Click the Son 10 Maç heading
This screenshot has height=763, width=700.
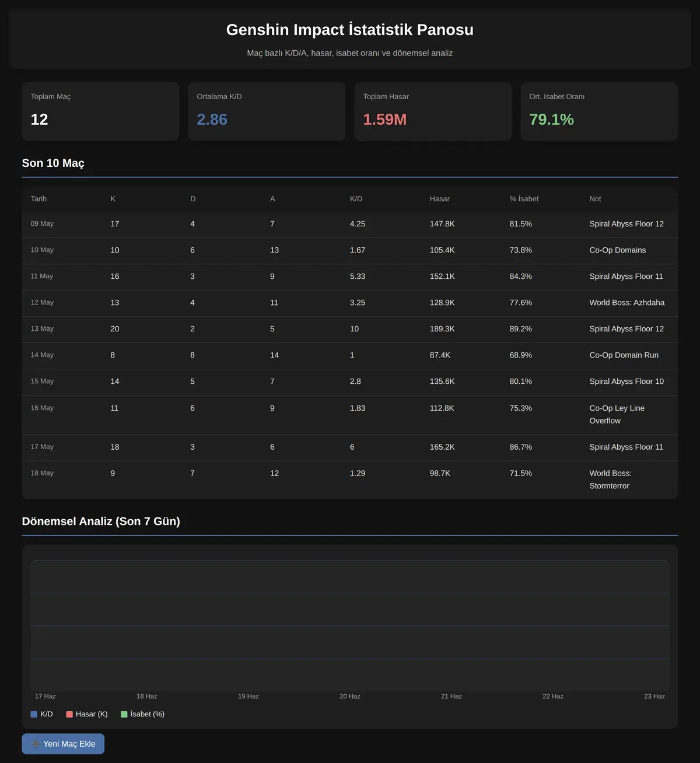[53, 163]
